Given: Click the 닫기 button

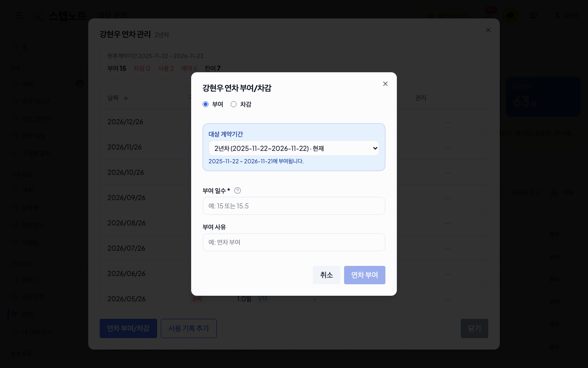Looking at the screenshot, I should click(x=475, y=328).
